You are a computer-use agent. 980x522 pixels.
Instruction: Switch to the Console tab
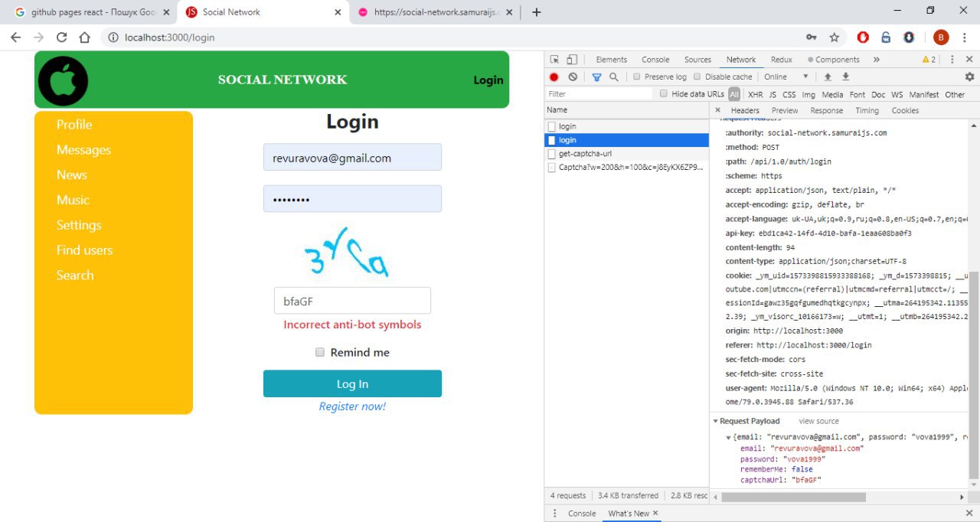tap(655, 60)
